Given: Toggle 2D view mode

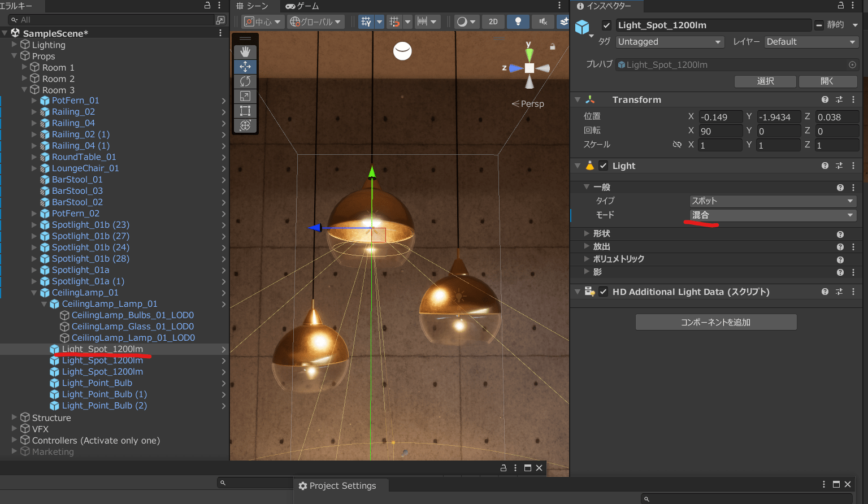Looking at the screenshot, I should coord(493,21).
